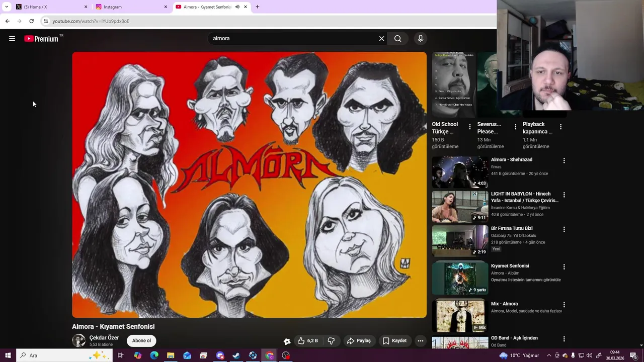Open options for Mix - Almora
The width and height of the screenshot is (644, 362).
pos(564,305)
